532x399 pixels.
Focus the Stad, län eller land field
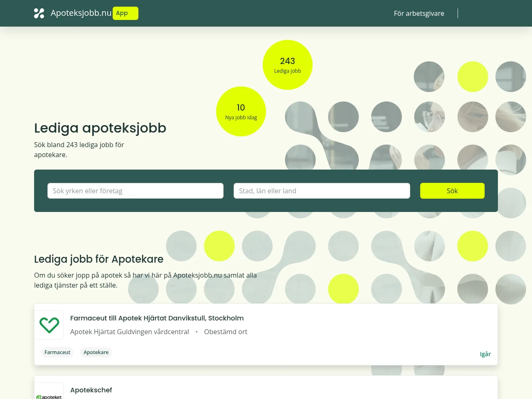pyautogui.click(x=322, y=191)
